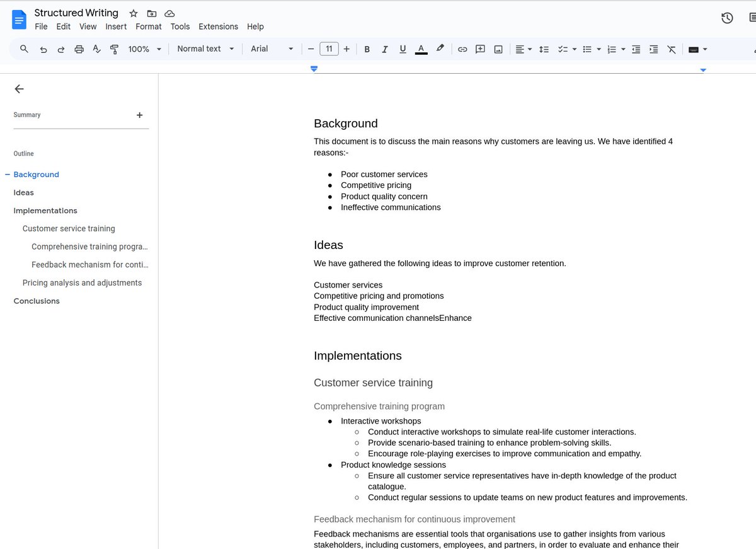
Task: Click the document title Structured Writing
Action: click(76, 13)
